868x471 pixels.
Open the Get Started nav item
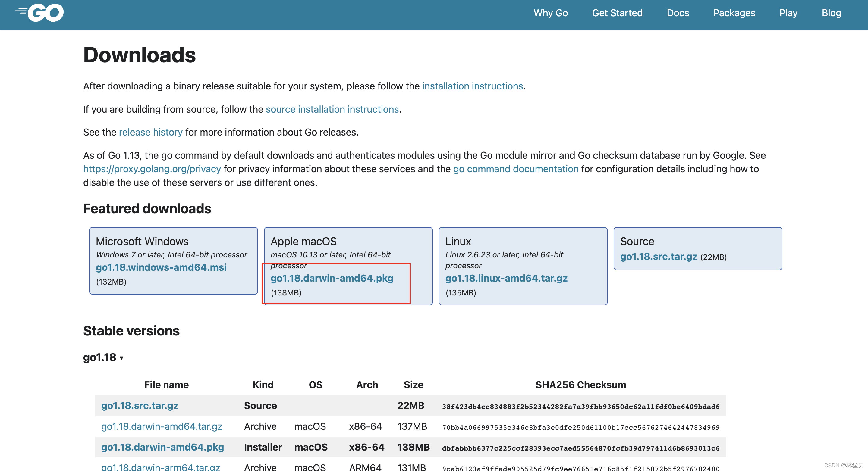tap(617, 13)
